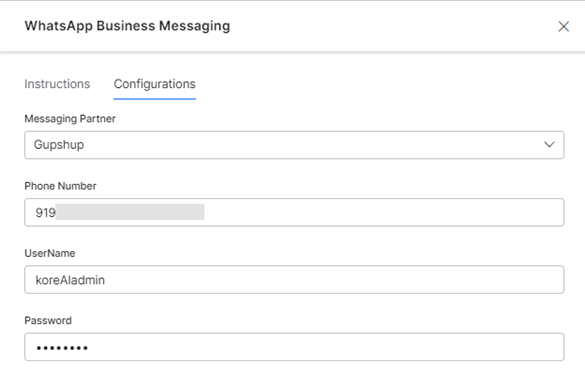Switch to the Instructions tab
585x381 pixels.
(x=57, y=84)
